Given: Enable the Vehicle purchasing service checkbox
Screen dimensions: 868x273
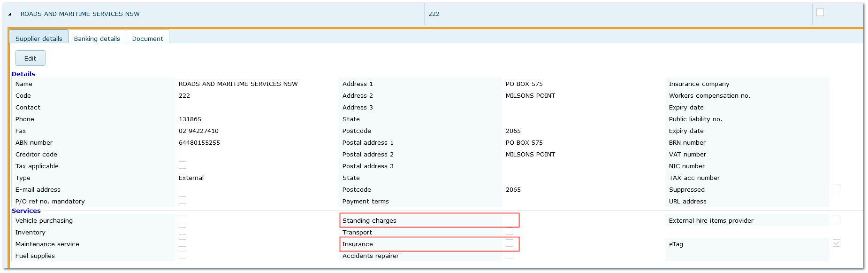Looking at the screenshot, I should [x=183, y=219].
